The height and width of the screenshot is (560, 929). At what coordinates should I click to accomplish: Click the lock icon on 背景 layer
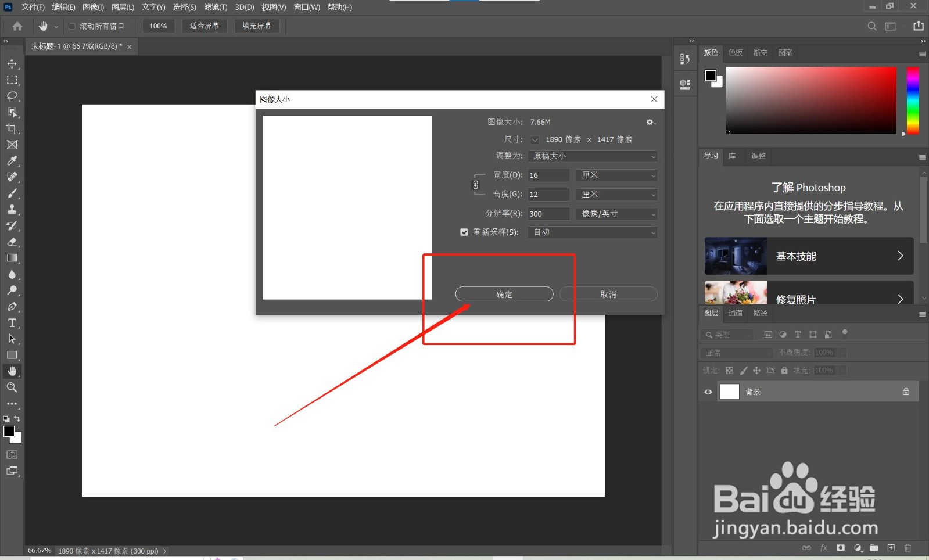[906, 392]
